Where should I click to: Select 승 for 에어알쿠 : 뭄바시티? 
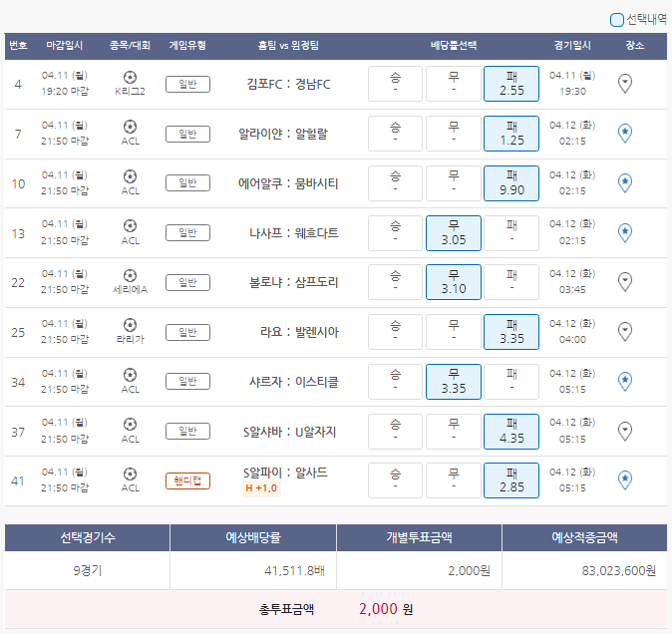[x=395, y=182]
